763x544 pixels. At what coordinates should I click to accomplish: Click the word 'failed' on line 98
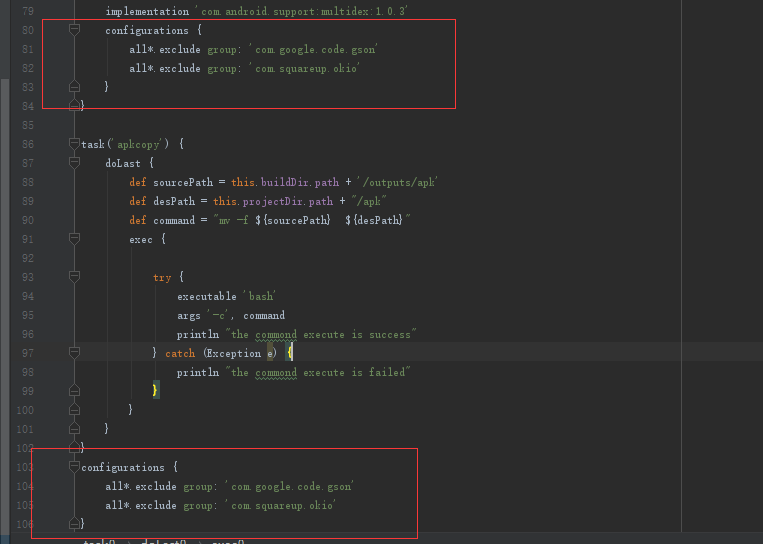[x=387, y=372]
